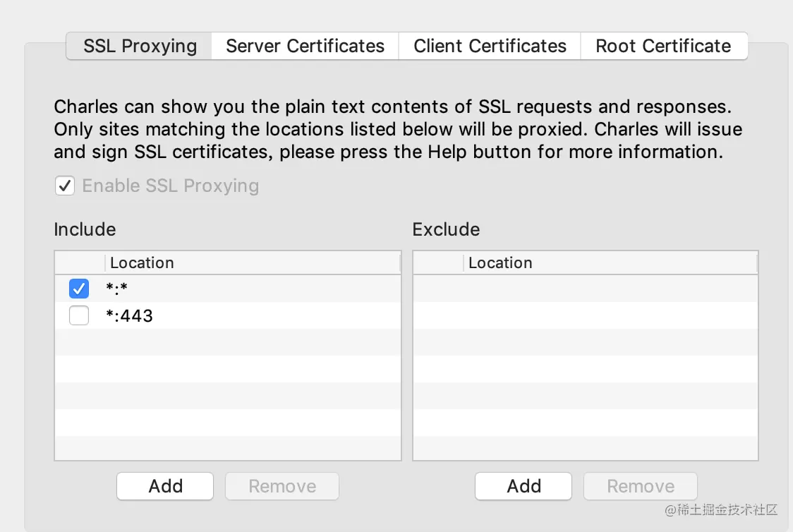Click Add under the Include list
The height and width of the screenshot is (532, 793).
pos(165,486)
